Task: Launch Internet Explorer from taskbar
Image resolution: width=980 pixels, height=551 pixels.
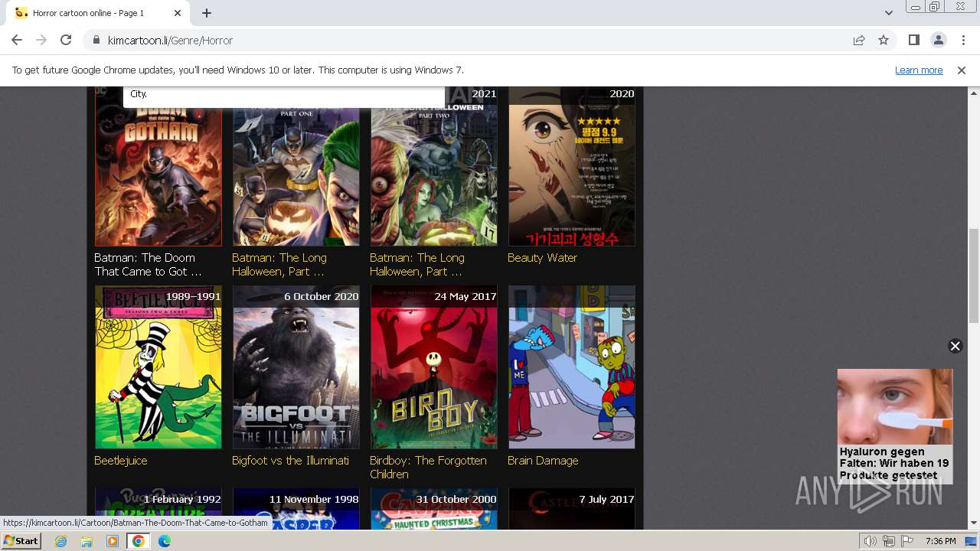Action: (60, 541)
